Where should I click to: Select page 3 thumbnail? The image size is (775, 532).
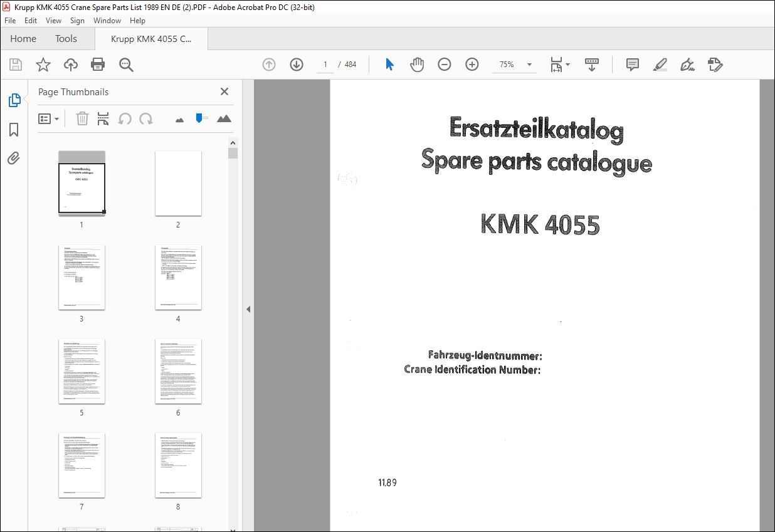82,277
